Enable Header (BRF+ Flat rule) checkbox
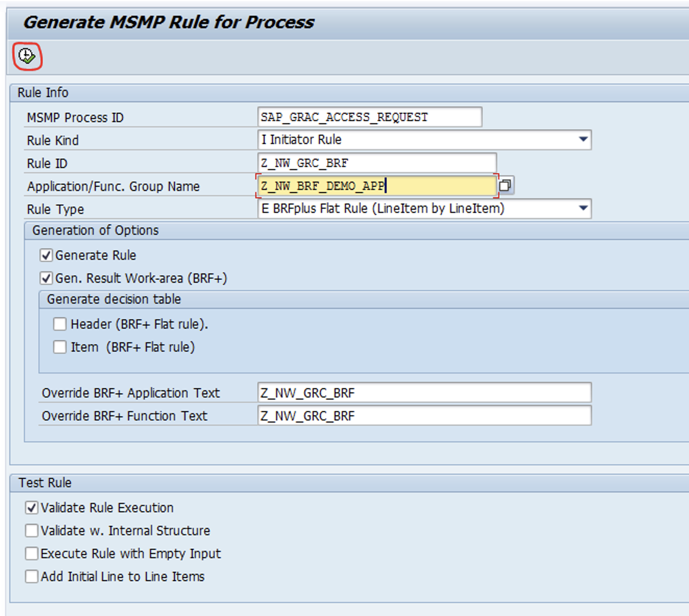This screenshot has height=616, width=689. tap(60, 324)
